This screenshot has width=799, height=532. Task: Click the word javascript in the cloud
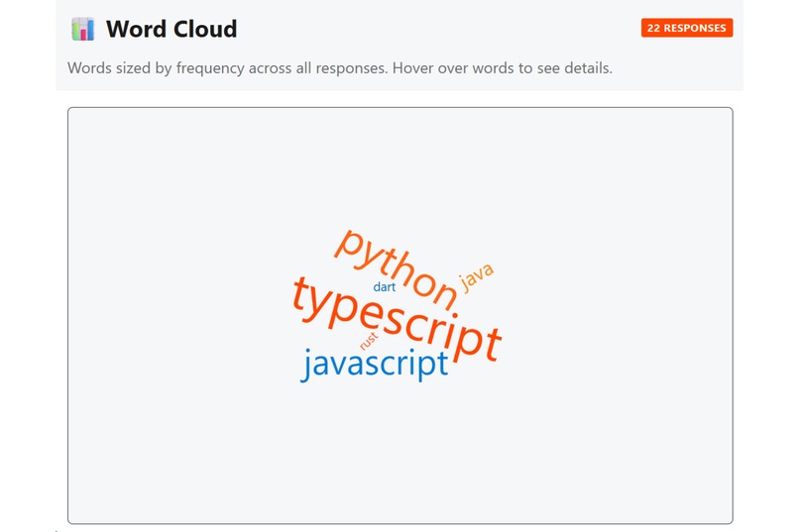pyautogui.click(x=375, y=364)
